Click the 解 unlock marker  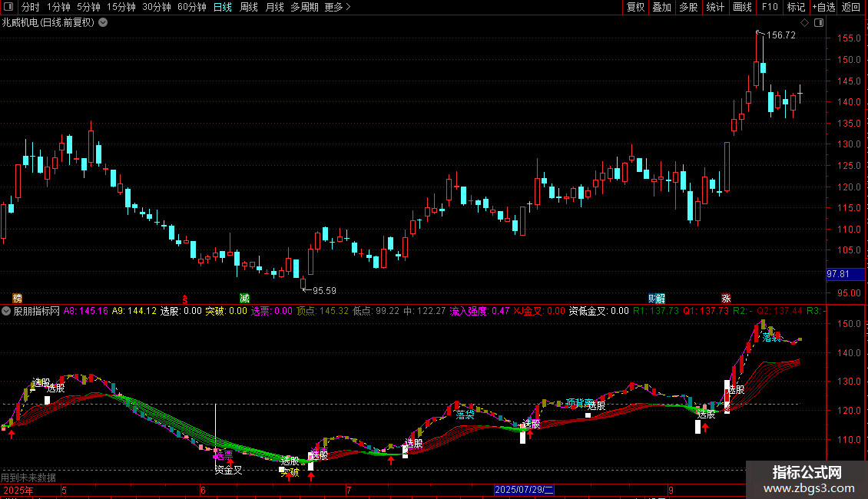coord(661,298)
